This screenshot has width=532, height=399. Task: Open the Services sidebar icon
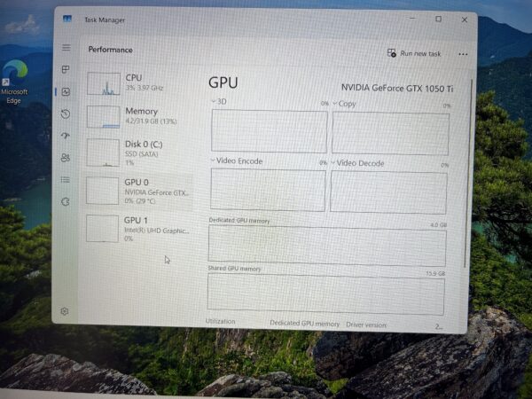coord(65,202)
